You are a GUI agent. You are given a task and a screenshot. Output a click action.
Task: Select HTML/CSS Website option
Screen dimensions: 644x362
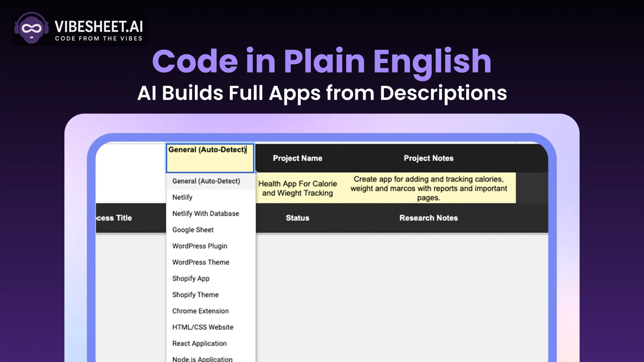tap(203, 327)
